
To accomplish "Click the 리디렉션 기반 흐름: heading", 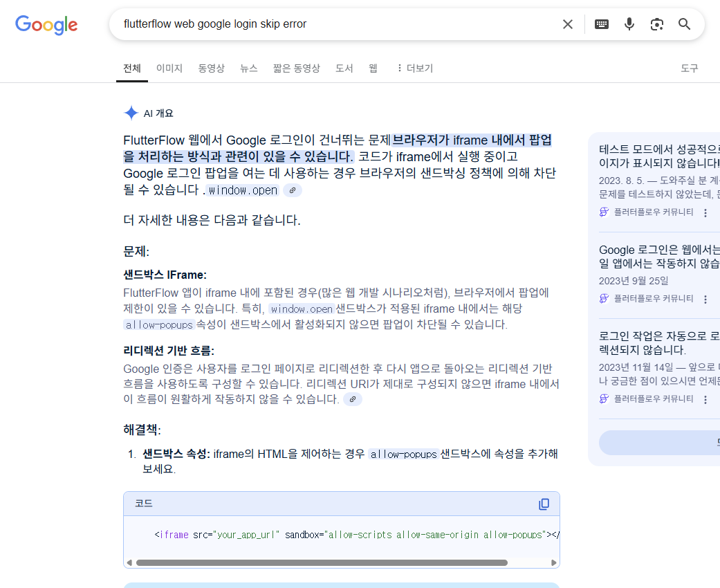I will click(169, 351).
